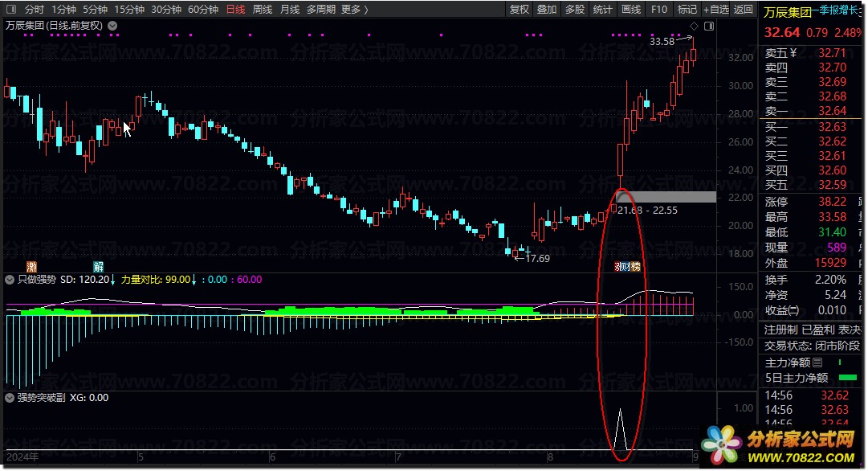Click the 卖五 32.71 ask row
The image size is (868, 471).
click(x=812, y=53)
